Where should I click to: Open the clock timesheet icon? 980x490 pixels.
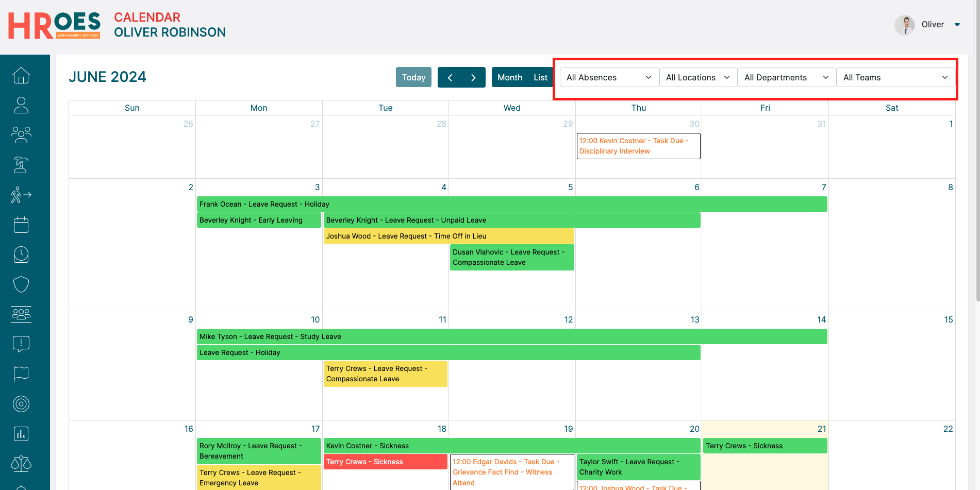click(21, 255)
